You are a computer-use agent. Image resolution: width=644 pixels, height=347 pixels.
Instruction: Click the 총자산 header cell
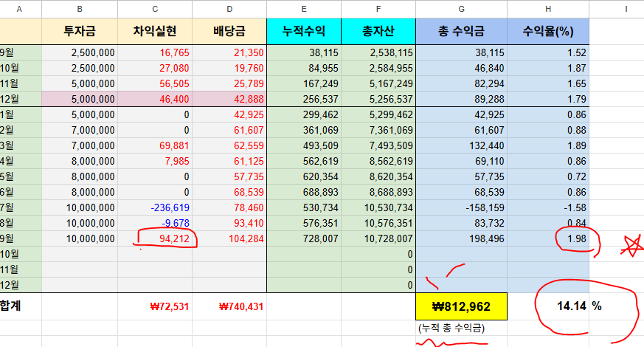[378, 31]
